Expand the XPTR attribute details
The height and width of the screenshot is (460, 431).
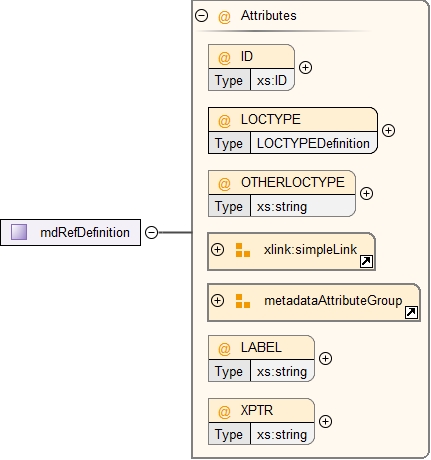(x=325, y=421)
